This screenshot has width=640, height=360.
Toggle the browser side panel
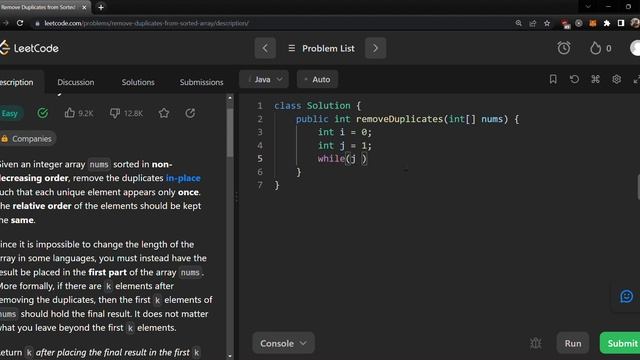click(x=621, y=23)
